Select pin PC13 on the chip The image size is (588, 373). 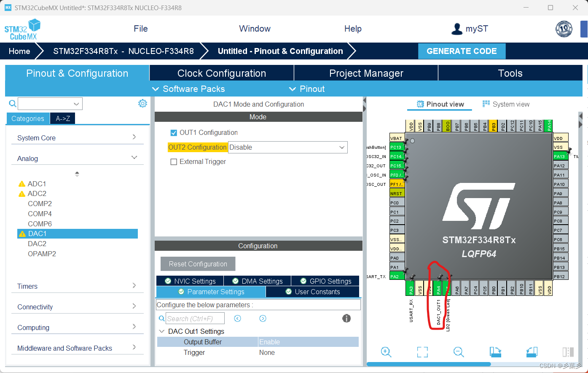pos(397,147)
